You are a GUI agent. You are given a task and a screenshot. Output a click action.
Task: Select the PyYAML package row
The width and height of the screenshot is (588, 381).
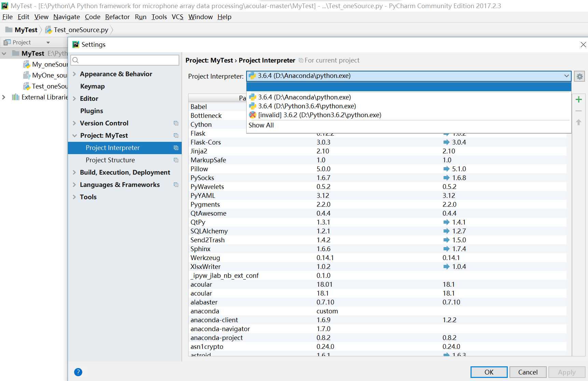[377, 195]
